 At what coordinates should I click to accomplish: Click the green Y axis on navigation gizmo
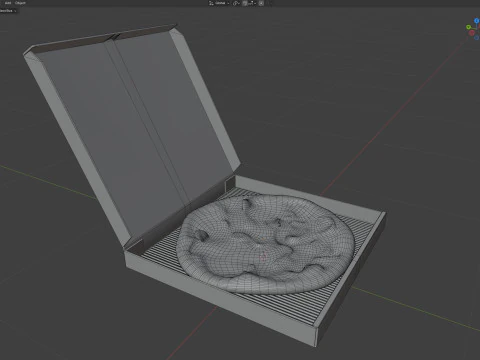468,27
